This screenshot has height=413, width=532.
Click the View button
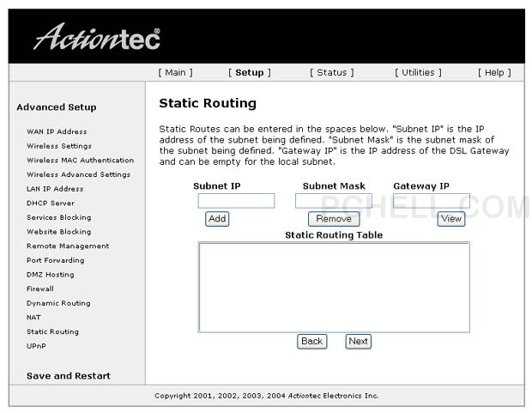(450, 219)
